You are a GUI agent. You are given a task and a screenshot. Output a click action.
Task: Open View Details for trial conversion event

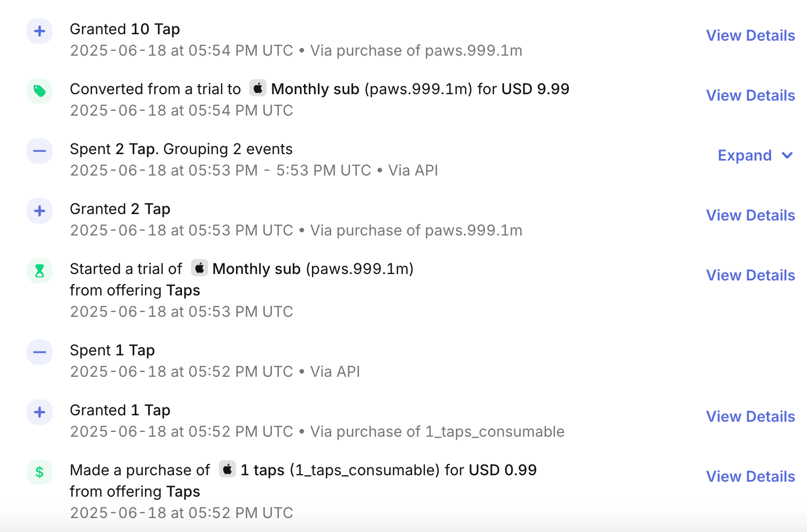pyautogui.click(x=750, y=95)
